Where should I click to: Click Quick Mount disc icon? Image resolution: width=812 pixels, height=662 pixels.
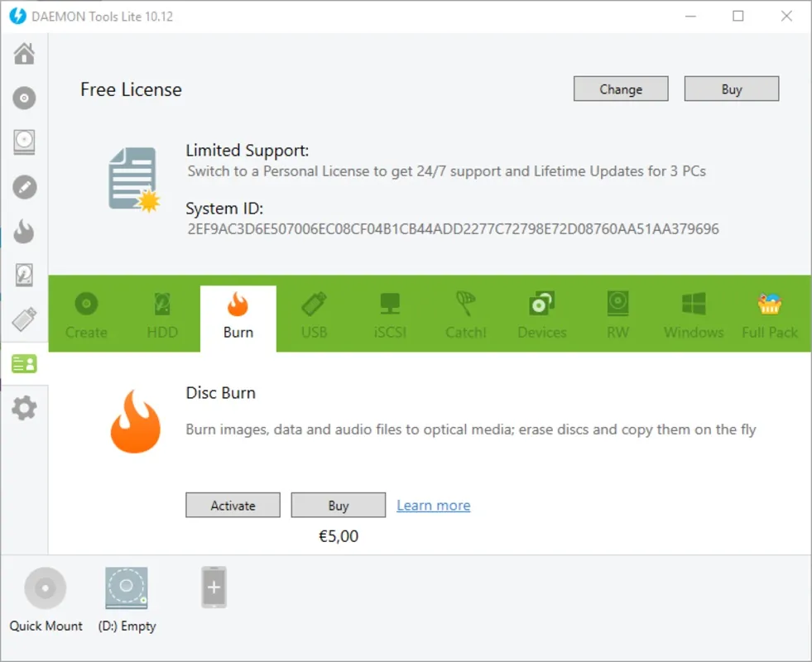pyautogui.click(x=46, y=588)
